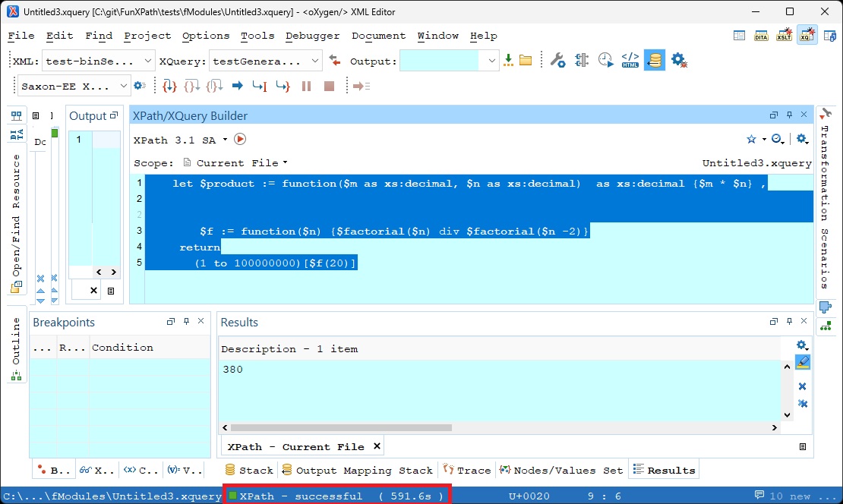
Task: Open the XML source dropdown
Action: coord(147,61)
